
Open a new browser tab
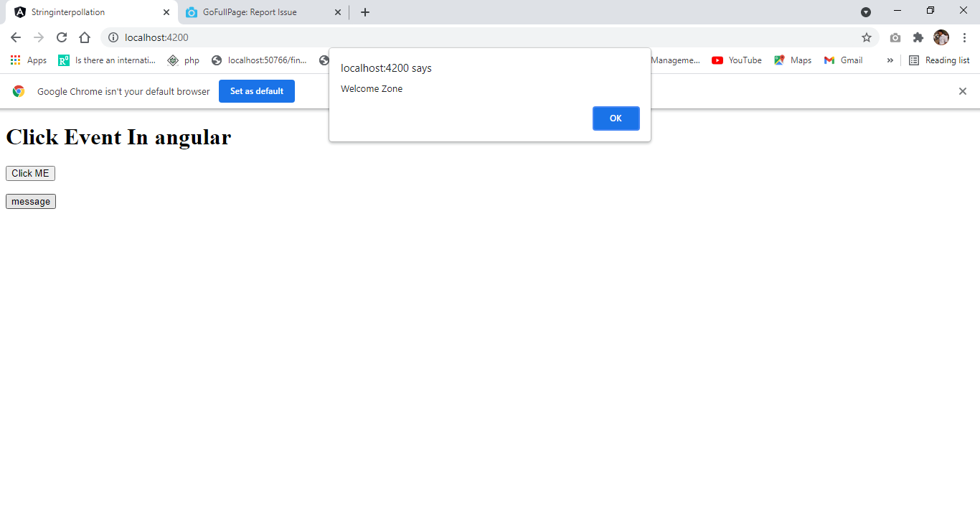[365, 12]
